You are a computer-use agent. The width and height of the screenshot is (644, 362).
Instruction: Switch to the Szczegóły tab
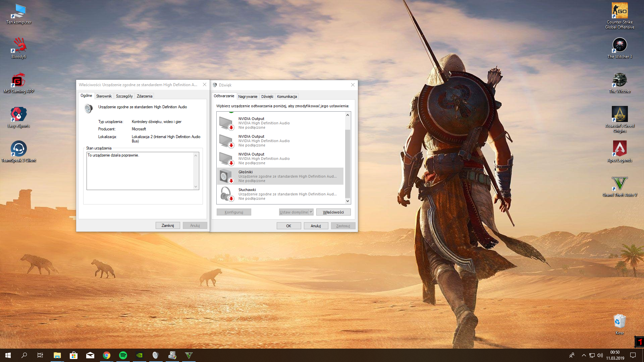click(x=124, y=96)
